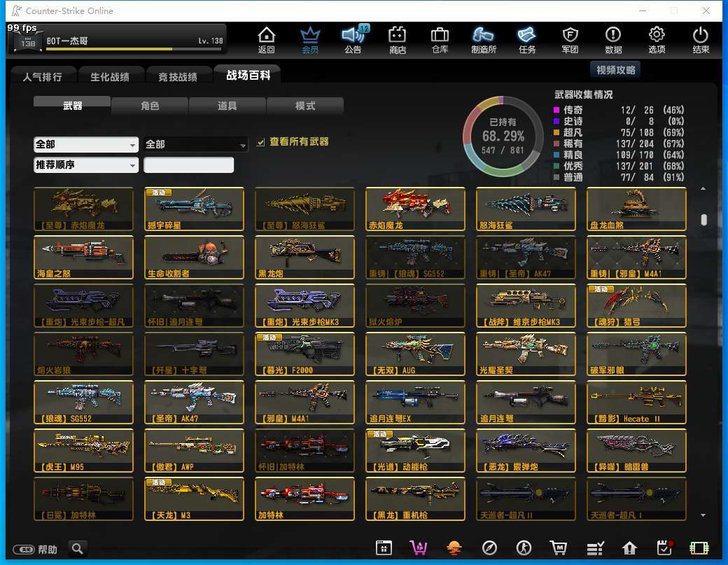Switch to the 人气排行 tab
The image size is (728, 565).
(42, 76)
